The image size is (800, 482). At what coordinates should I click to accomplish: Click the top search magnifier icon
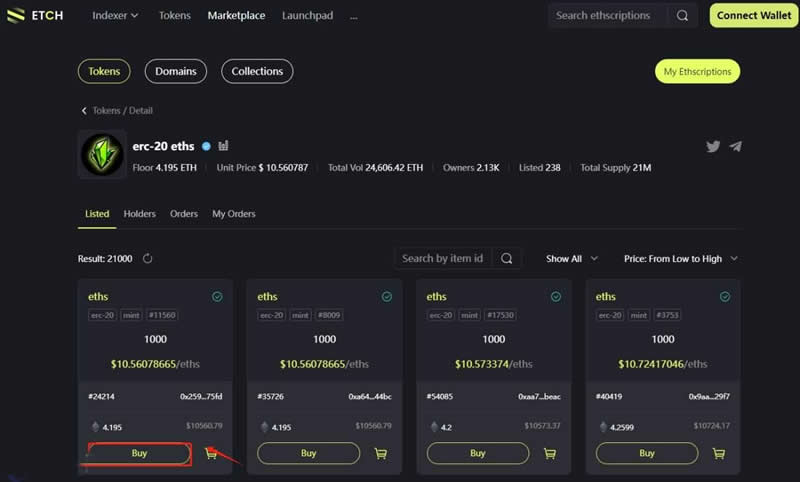(x=682, y=16)
